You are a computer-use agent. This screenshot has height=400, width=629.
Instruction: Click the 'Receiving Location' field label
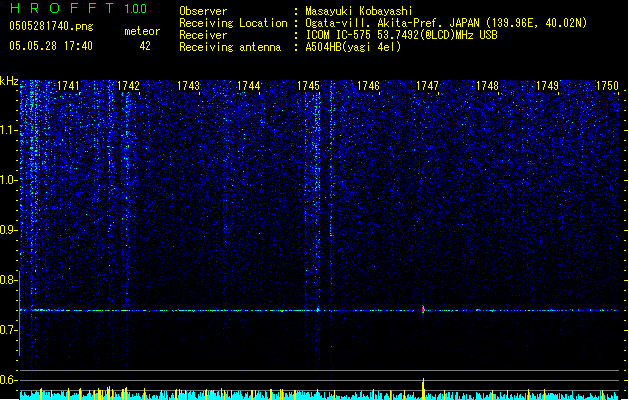233,23
